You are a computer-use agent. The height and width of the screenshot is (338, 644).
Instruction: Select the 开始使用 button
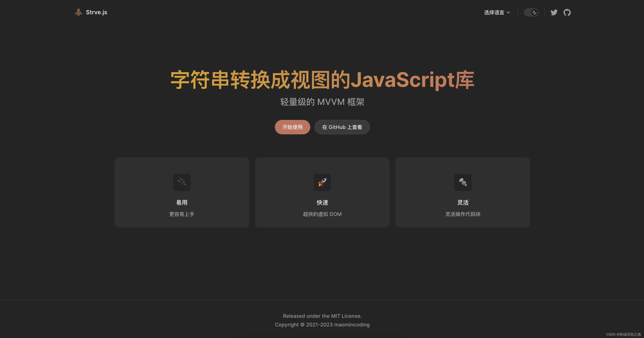pos(292,127)
